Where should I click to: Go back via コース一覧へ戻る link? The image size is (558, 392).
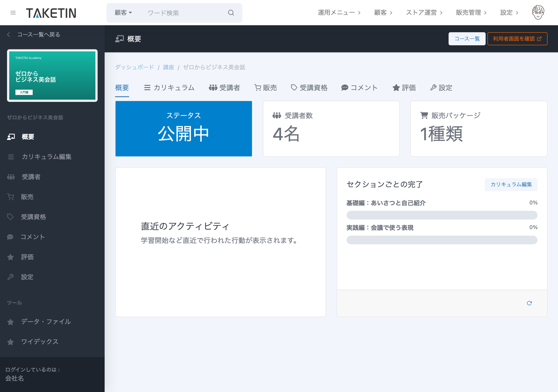(39, 35)
